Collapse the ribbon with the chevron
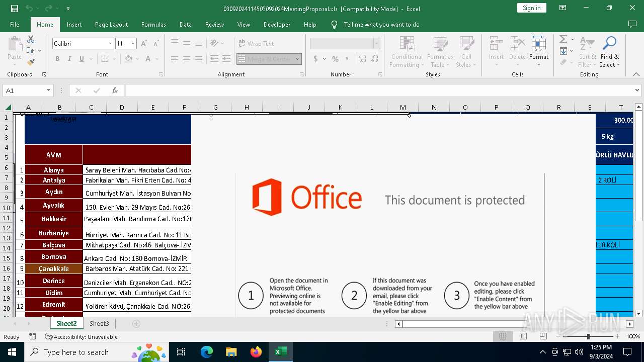This screenshot has width=644, height=362. pyautogui.click(x=636, y=74)
